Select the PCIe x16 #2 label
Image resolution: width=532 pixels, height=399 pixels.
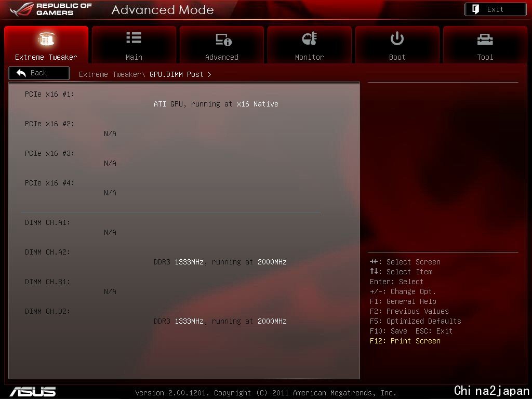[x=49, y=124]
